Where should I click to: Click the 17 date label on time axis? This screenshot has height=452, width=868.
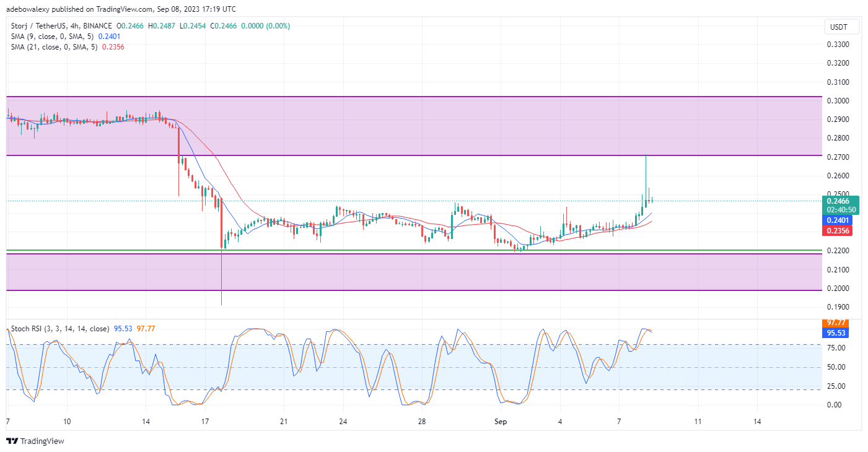tap(204, 422)
